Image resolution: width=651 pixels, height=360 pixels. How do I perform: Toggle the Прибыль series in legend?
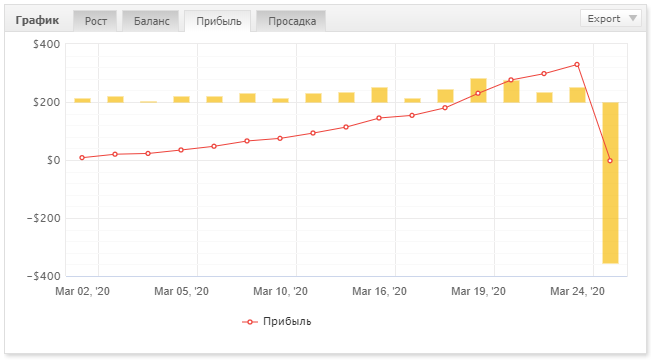[x=277, y=321]
